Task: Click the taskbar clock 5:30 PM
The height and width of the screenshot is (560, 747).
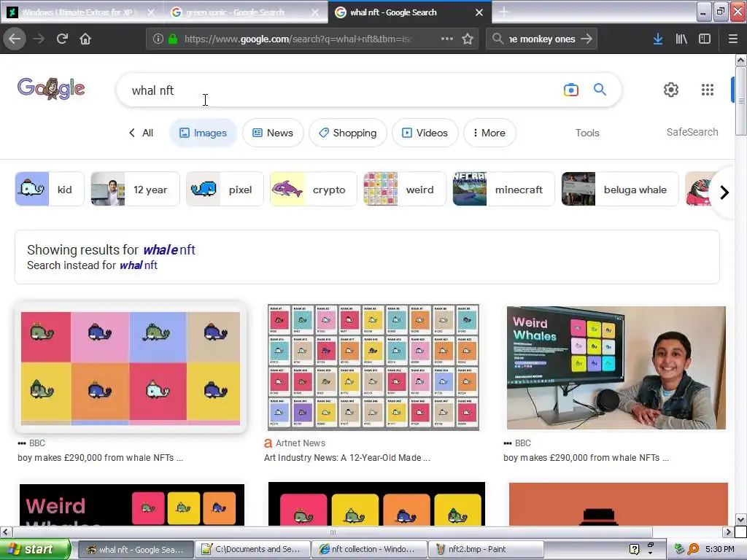Action: pos(719,549)
